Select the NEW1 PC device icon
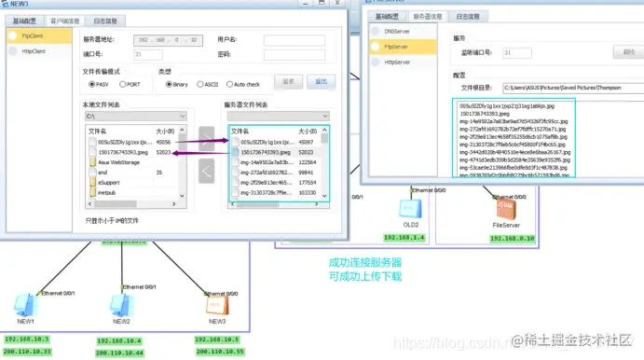Image resolution: width=644 pixels, height=360 pixels. tap(25, 305)
